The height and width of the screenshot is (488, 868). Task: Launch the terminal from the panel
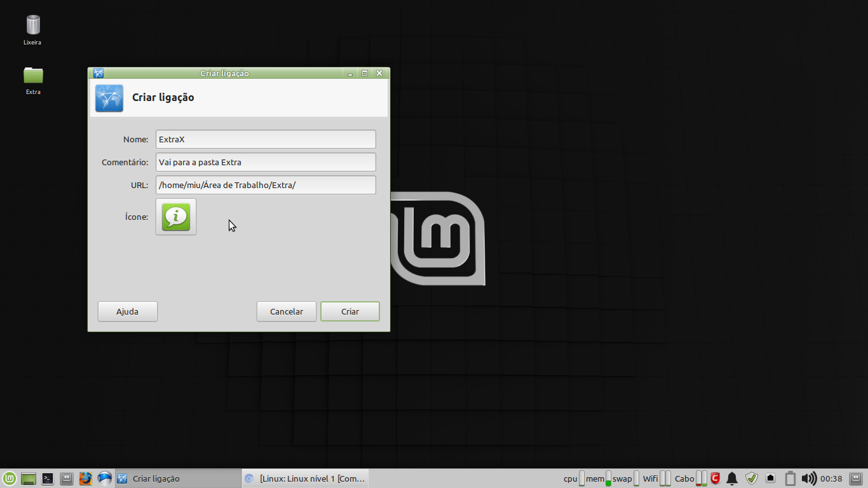pyautogui.click(x=48, y=478)
